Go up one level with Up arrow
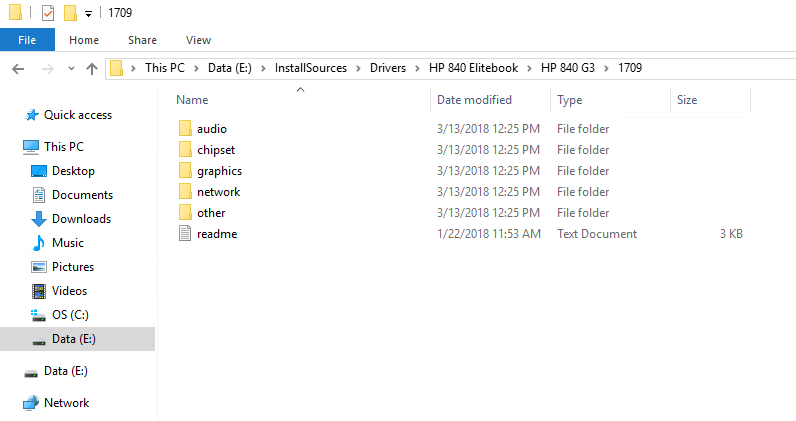This screenshot has width=796, height=421. click(x=92, y=69)
